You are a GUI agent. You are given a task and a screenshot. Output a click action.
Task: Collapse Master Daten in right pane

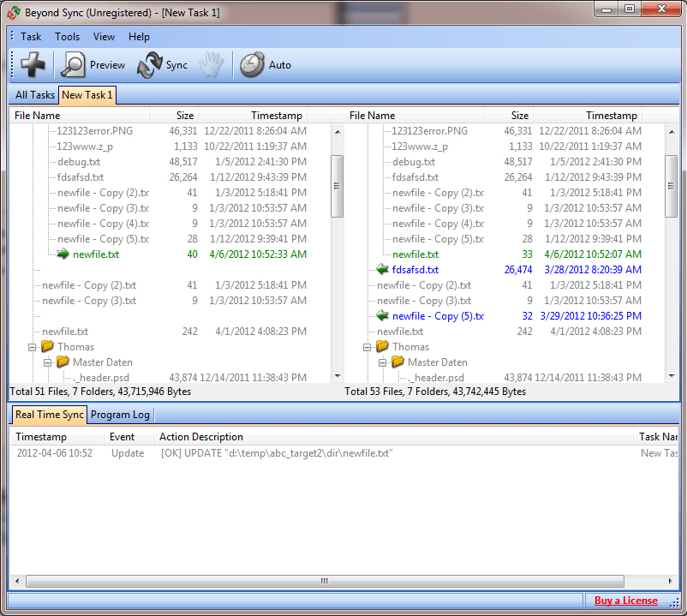click(x=382, y=362)
